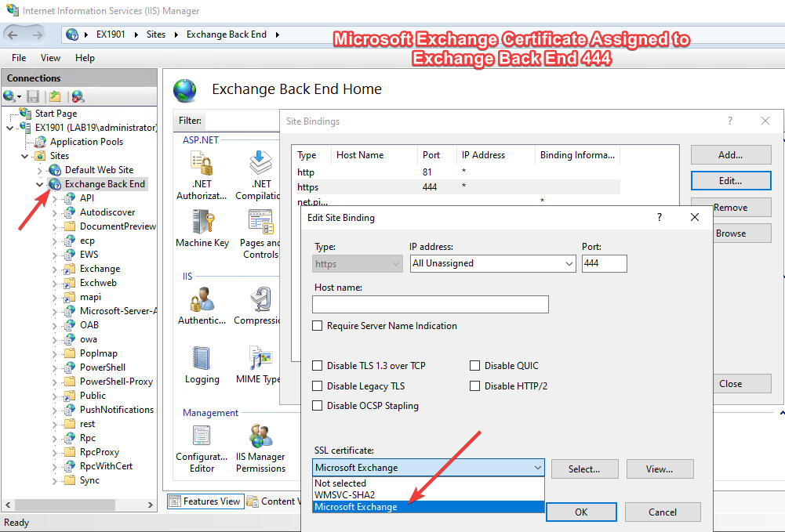Click Edit... in Site Bindings window

point(730,181)
